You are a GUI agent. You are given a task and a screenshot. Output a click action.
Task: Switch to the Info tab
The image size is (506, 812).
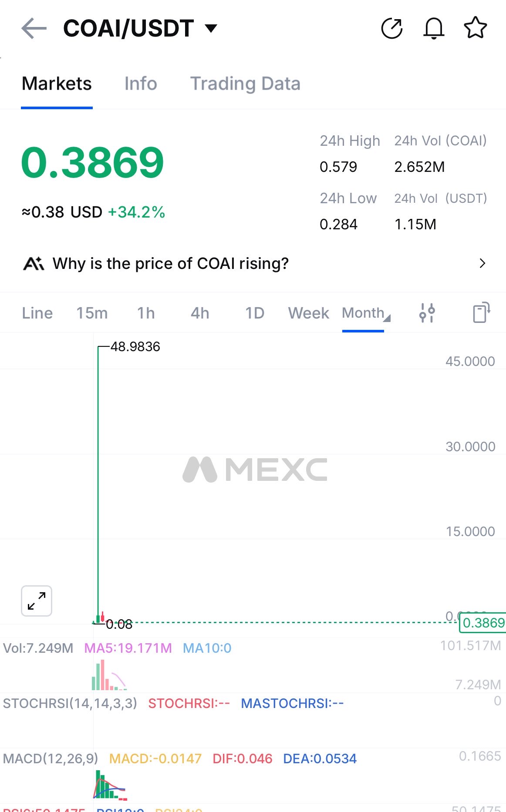point(141,84)
